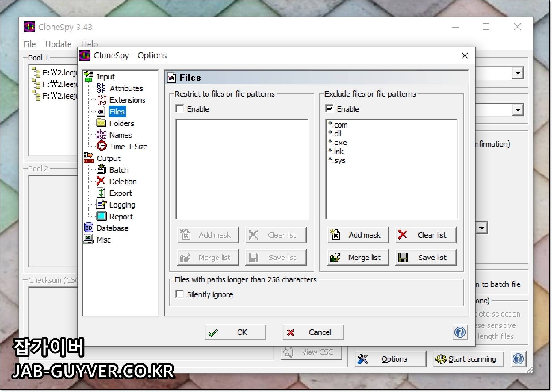Click the Extensions txt/jpg icon

coord(101,100)
